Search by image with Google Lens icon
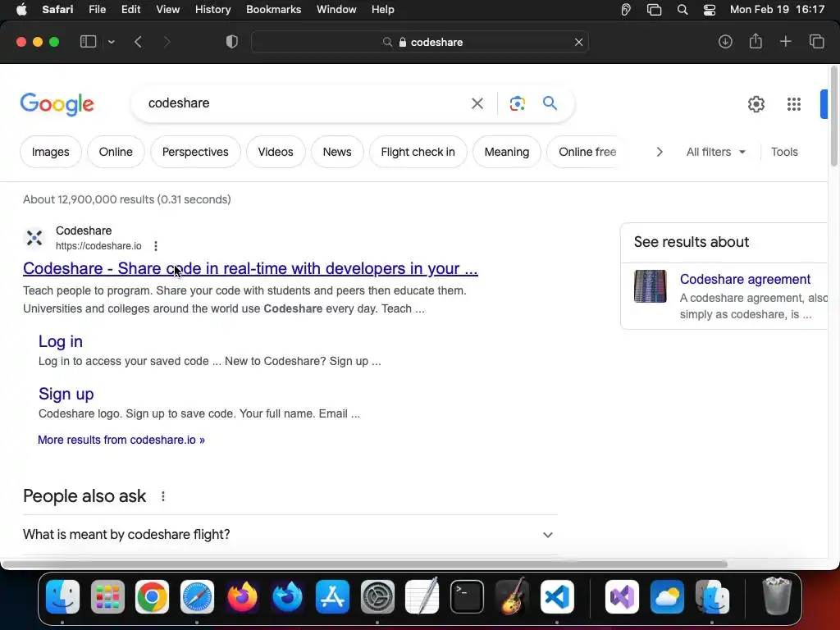 click(517, 103)
